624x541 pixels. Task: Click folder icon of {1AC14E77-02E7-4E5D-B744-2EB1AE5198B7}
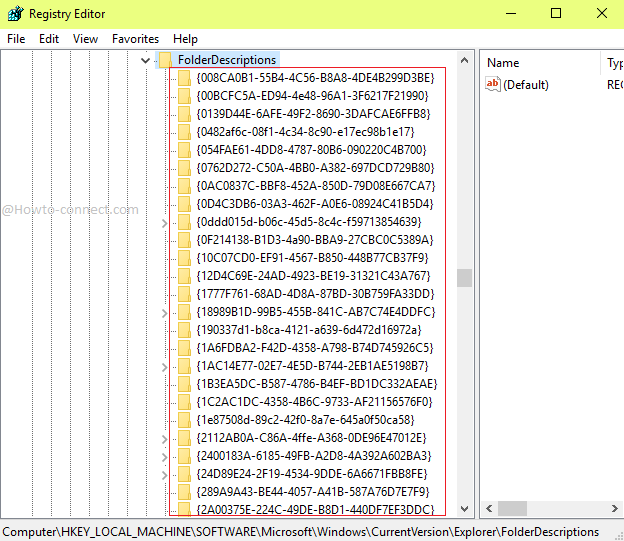coord(184,366)
